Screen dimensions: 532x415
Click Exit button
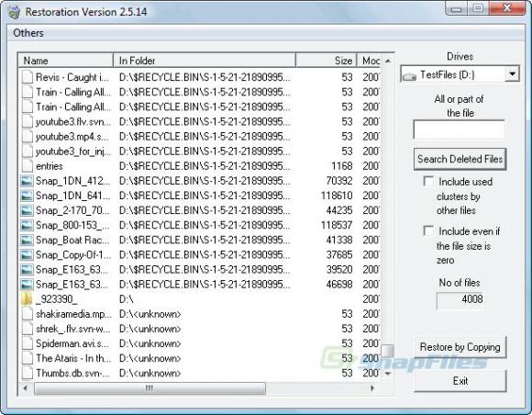point(460,381)
